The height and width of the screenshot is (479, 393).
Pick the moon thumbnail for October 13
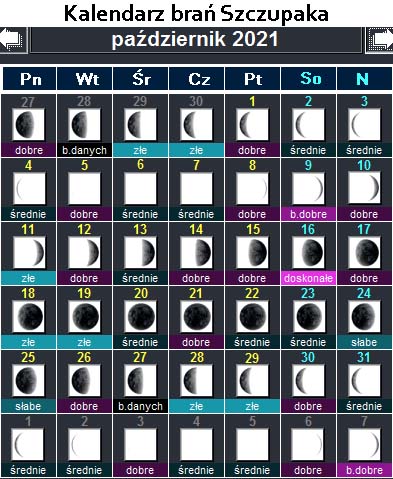[140, 252]
